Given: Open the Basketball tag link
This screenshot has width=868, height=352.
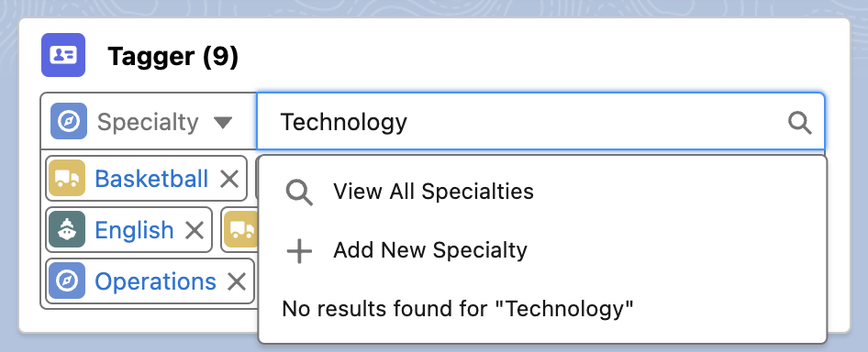Looking at the screenshot, I should click(x=151, y=179).
